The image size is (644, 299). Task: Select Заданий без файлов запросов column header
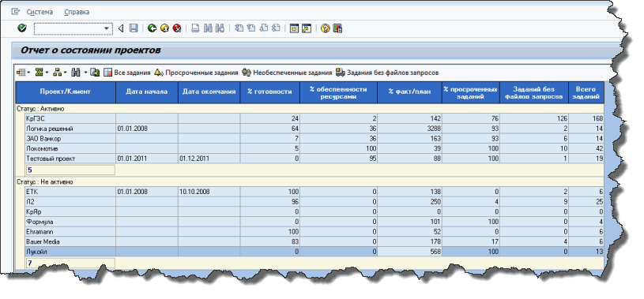click(534, 92)
